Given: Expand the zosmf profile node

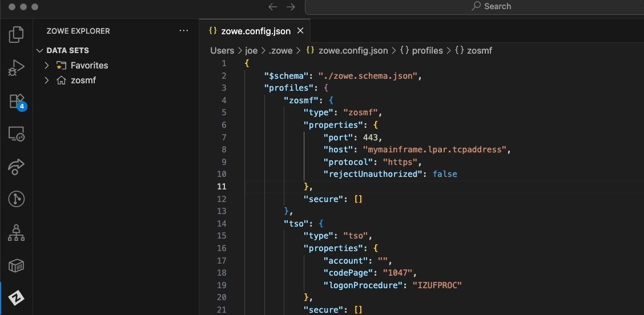Looking at the screenshot, I should click(x=47, y=80).
